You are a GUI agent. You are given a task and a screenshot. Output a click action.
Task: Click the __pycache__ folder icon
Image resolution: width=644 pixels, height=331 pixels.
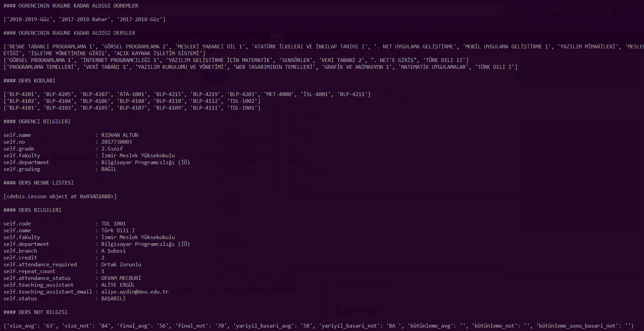pos(292,115)
